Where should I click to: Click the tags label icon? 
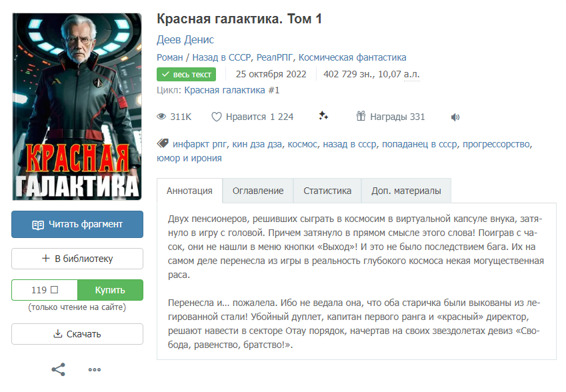pyautogui.click(x=163, y=143)
